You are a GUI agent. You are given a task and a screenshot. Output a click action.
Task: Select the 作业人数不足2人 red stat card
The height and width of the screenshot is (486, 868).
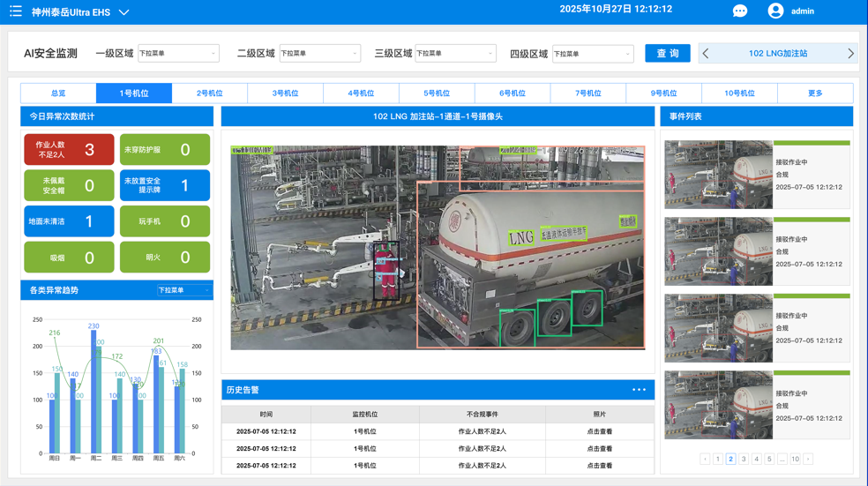[x=69, y=150]
